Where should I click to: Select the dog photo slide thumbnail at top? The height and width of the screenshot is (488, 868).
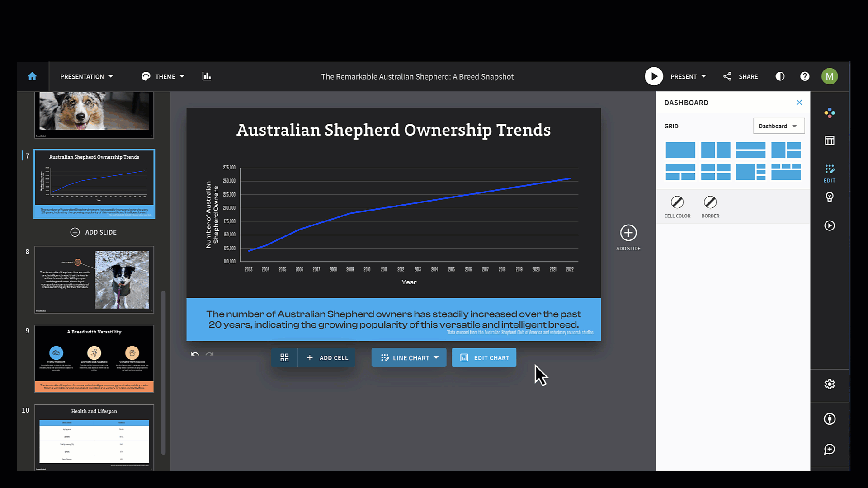94,115
